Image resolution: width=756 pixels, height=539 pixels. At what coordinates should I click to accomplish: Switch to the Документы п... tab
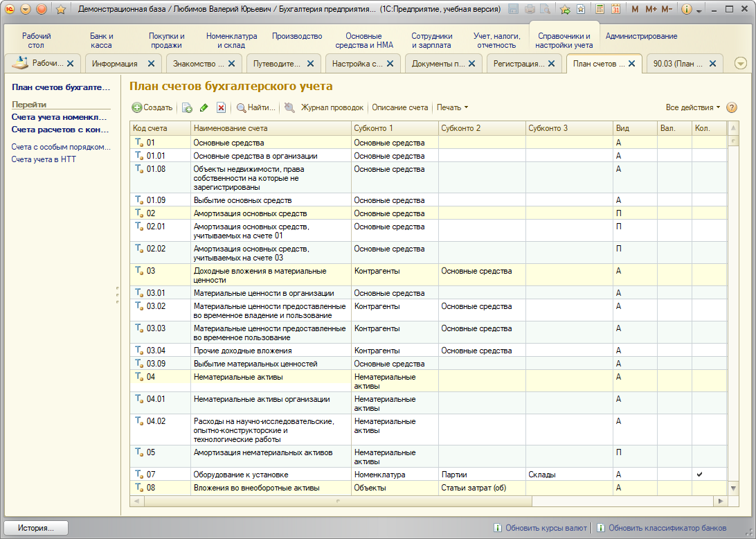(438, 63)
